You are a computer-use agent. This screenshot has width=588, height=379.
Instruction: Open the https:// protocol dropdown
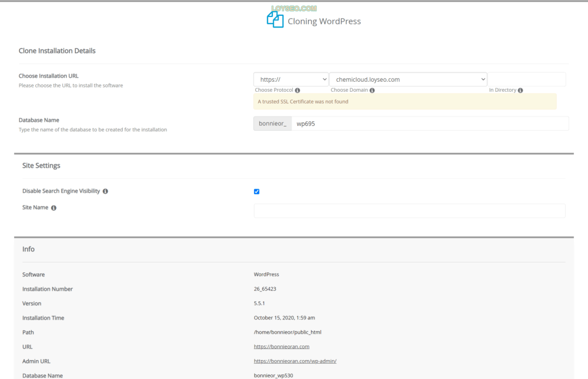pyautogui.click(x=291, y=79)
